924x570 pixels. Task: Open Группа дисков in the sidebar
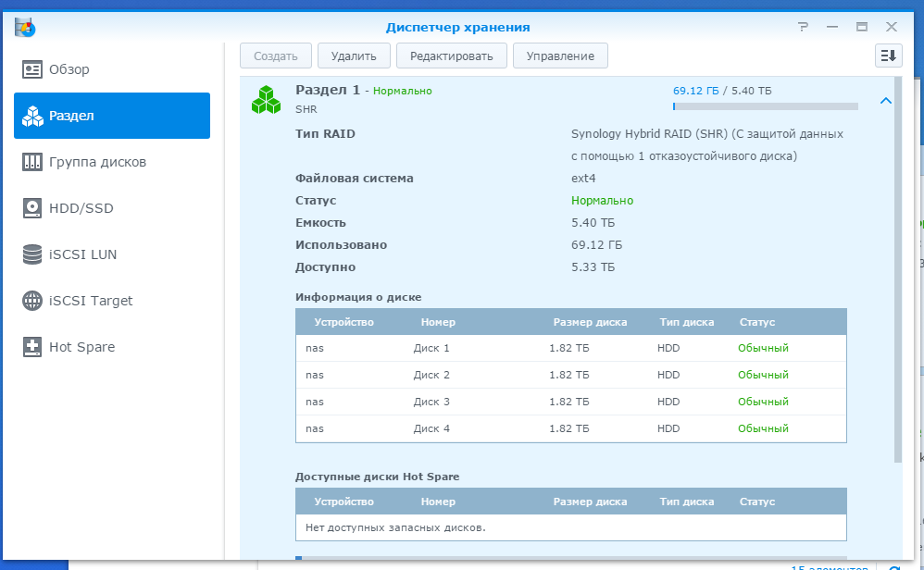pyautogui.click(x=112, y=162)
